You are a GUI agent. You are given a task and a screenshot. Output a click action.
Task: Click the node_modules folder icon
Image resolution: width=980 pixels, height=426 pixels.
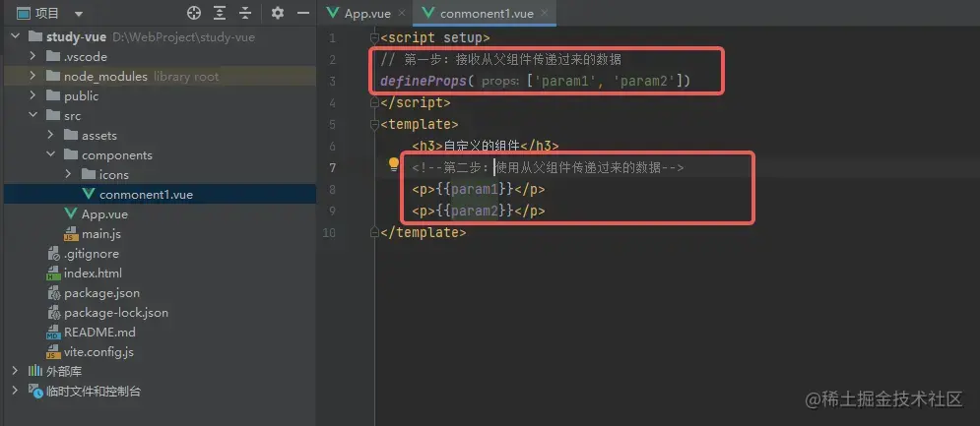tap(53, 76)
